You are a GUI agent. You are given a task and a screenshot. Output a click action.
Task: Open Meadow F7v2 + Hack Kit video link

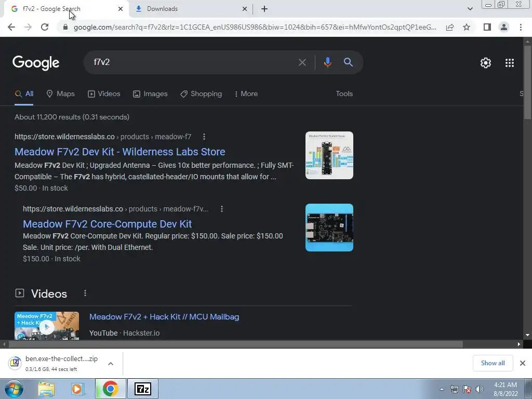pos(164,317)
